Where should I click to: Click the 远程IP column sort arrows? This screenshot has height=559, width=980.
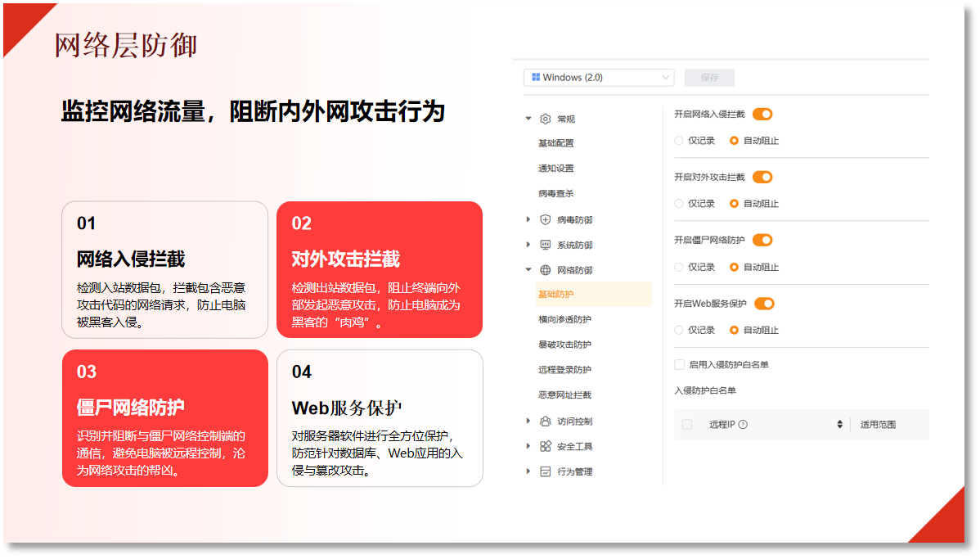pos(839,425)
